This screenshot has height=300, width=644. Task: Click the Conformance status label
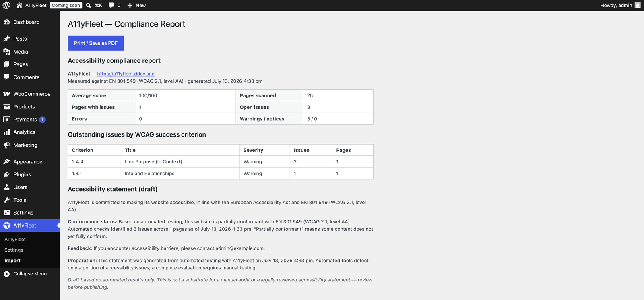(93, 222)
